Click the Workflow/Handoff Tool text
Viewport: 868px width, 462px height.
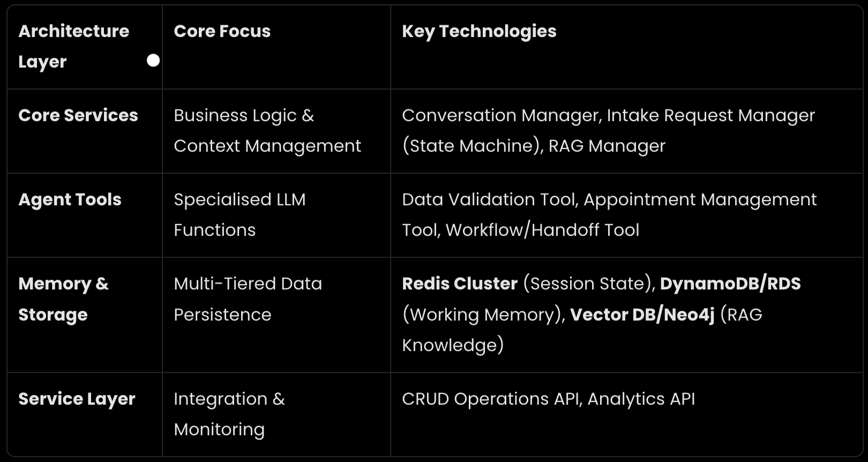click(542, 230)
